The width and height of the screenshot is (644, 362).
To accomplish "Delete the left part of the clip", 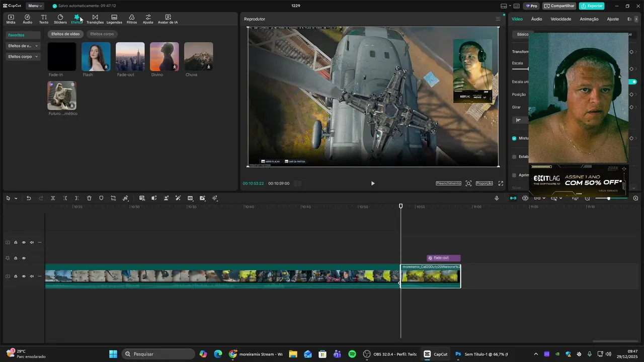I will [65, 199].
